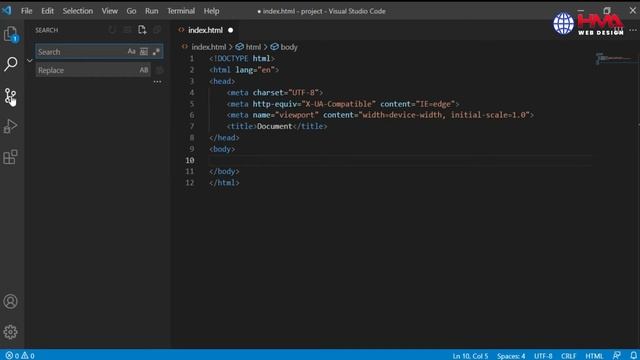Viewport: 640px width, 360px height.
Task: Open the html breadcrumb dropdown
Action: click(249, 47)
